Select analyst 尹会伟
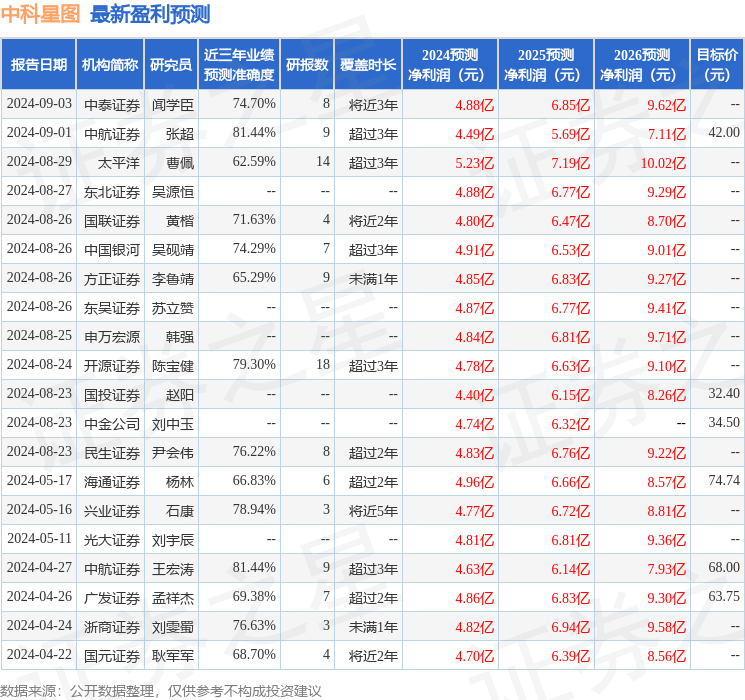 [173, 452]
